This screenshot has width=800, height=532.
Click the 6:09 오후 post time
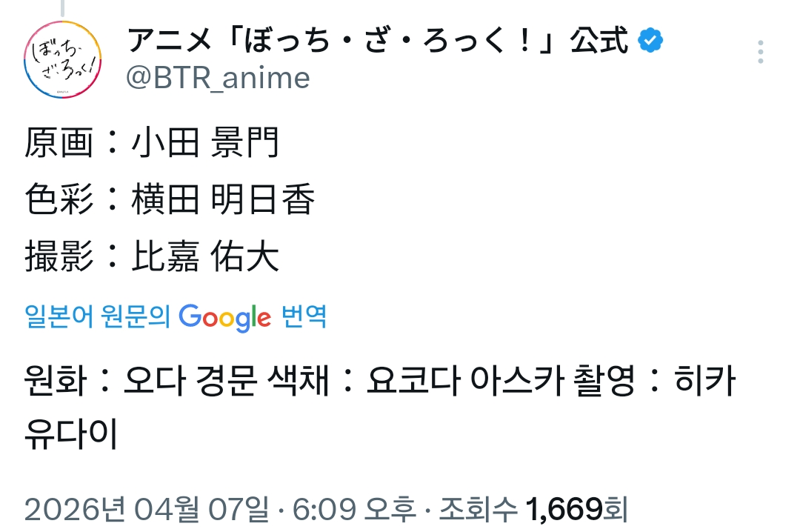click(x=356, y=509)
